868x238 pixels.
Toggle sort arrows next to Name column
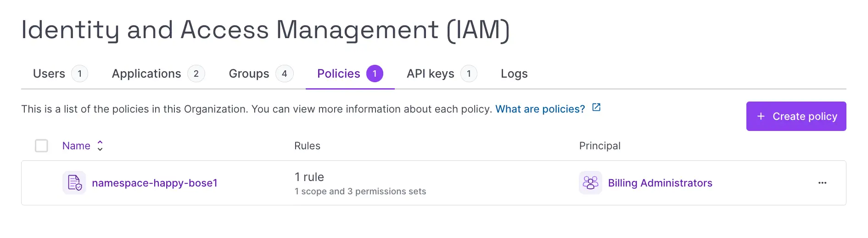tap(100, 146)
